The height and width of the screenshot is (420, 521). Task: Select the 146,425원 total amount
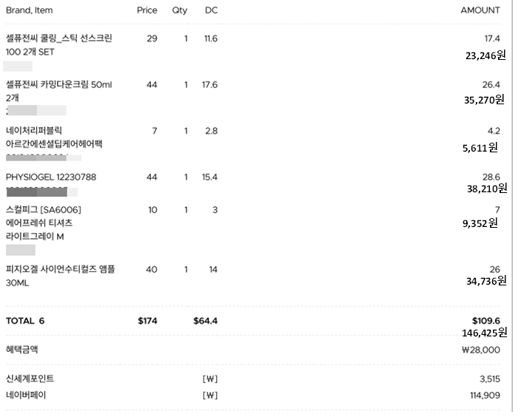(x=484, y=333)
